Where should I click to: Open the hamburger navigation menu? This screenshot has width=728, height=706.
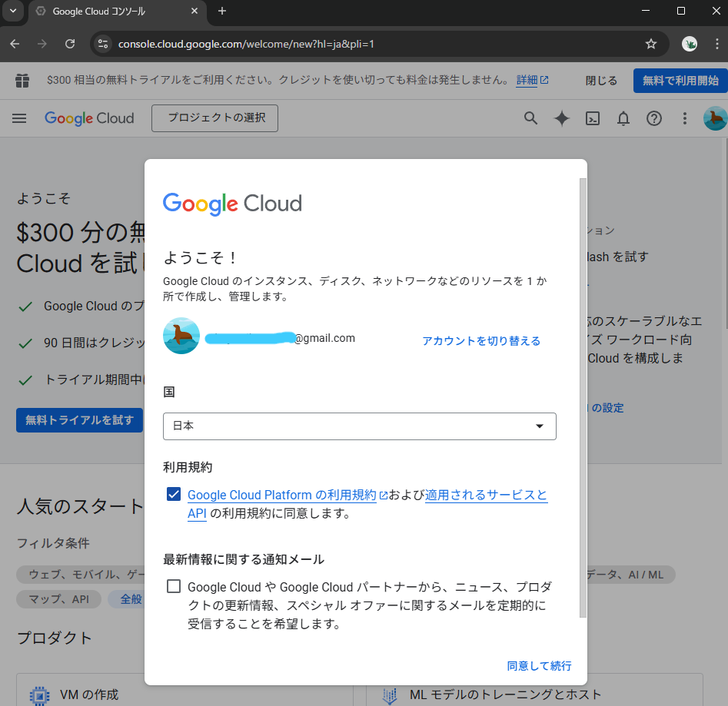[19, 118]
